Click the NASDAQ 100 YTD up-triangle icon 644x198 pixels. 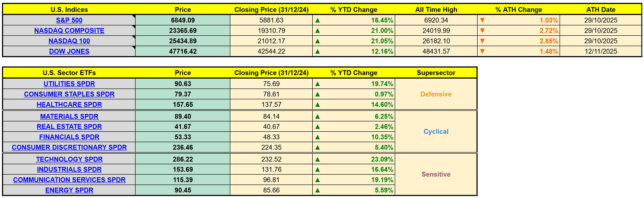[x=318, y=41]
